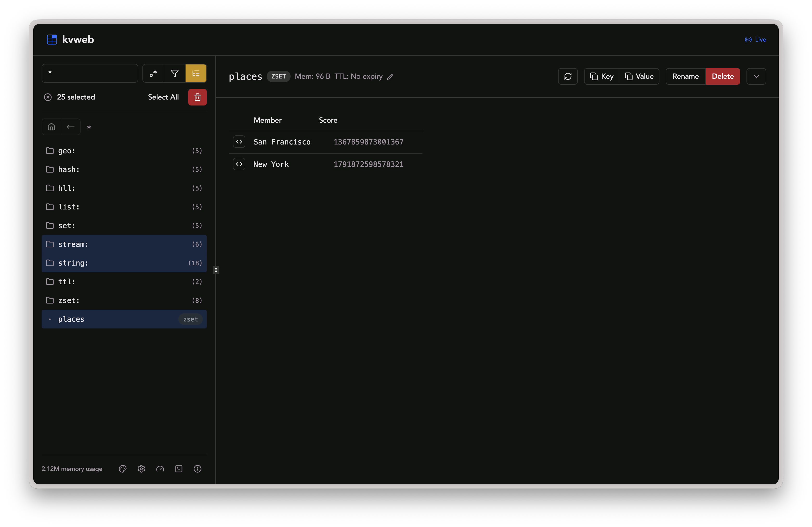
Task: Go back with the arrow icon
Action: click(71, 127)
